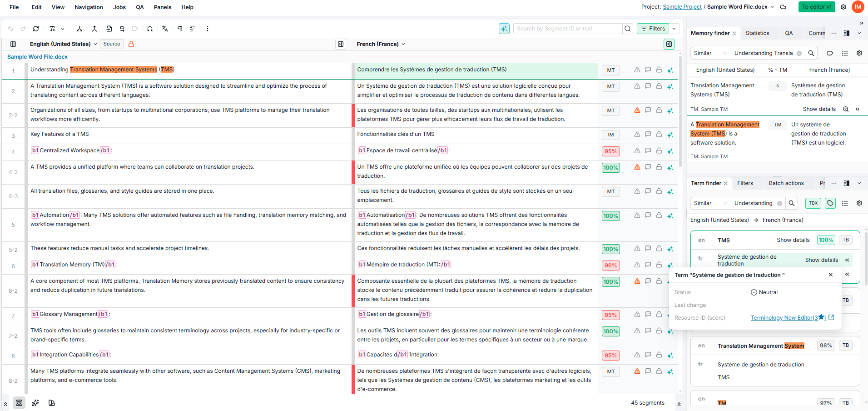
Task: Click the To editor v1 button
Action: pos(817,7)
